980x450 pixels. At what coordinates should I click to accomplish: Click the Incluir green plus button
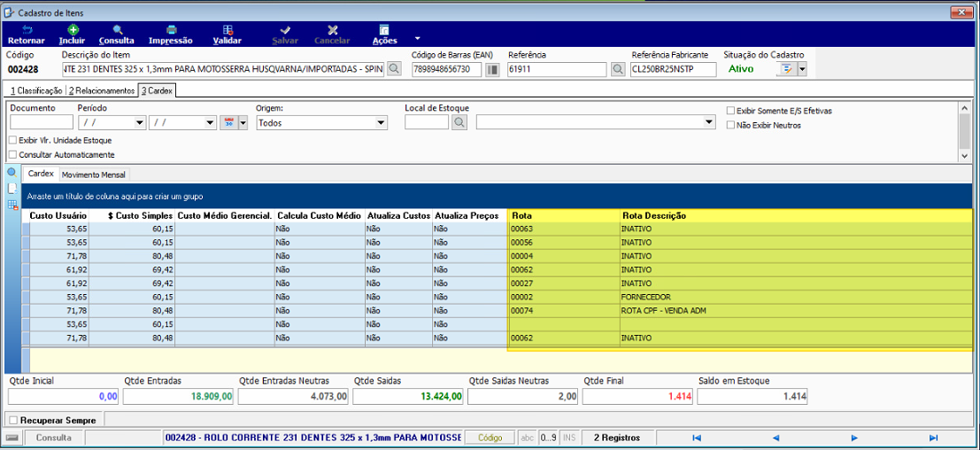pyautogui.click(x=72, y=35)
